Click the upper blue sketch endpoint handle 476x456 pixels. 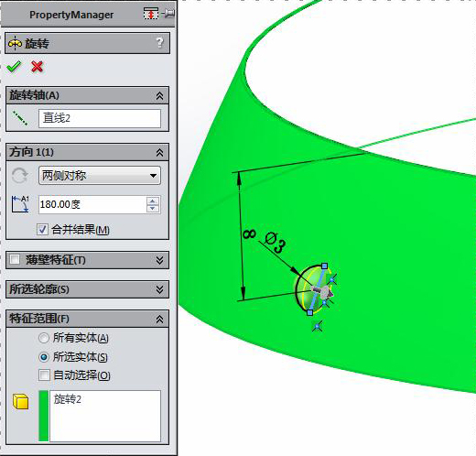[x=325, y=266]
